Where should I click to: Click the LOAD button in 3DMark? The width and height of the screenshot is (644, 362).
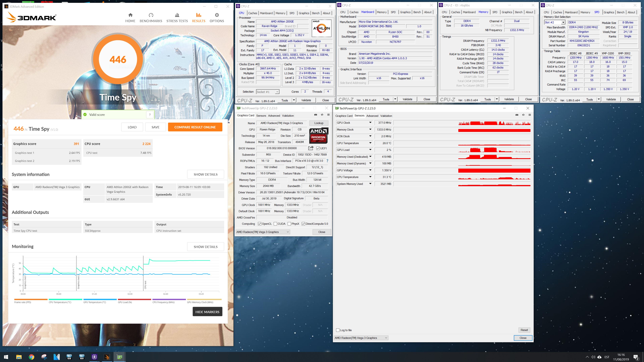[x=132, y=127]
